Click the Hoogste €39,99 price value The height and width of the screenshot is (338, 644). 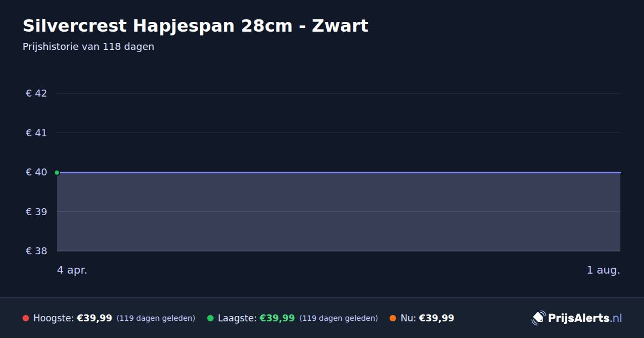(x=94, y=318)
